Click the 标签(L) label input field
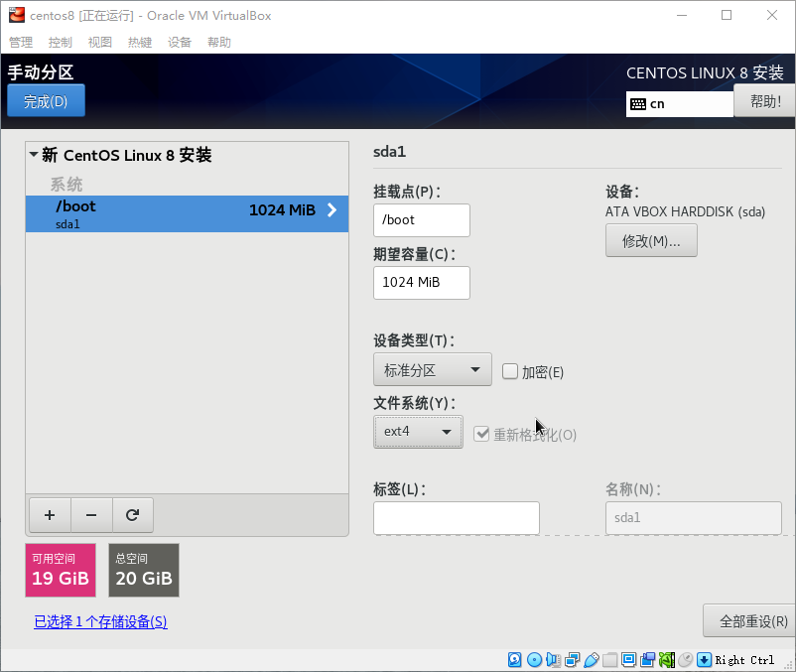 [457, 518]
